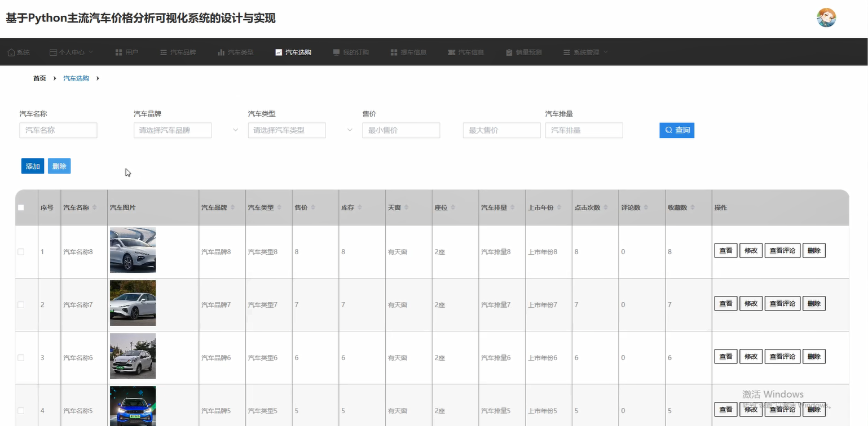Sort table by 座位 column arrows
The image size is (868, 426).
453,207
